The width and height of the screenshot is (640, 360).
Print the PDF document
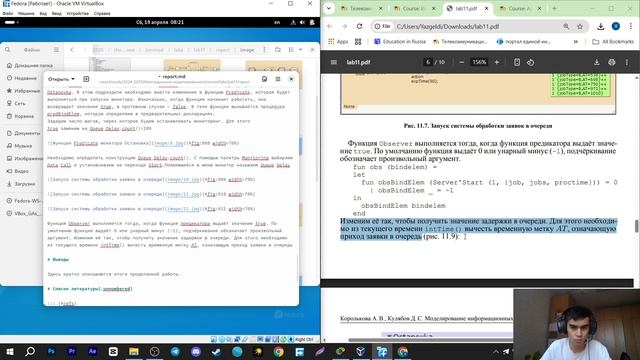[x=611, y=62]
